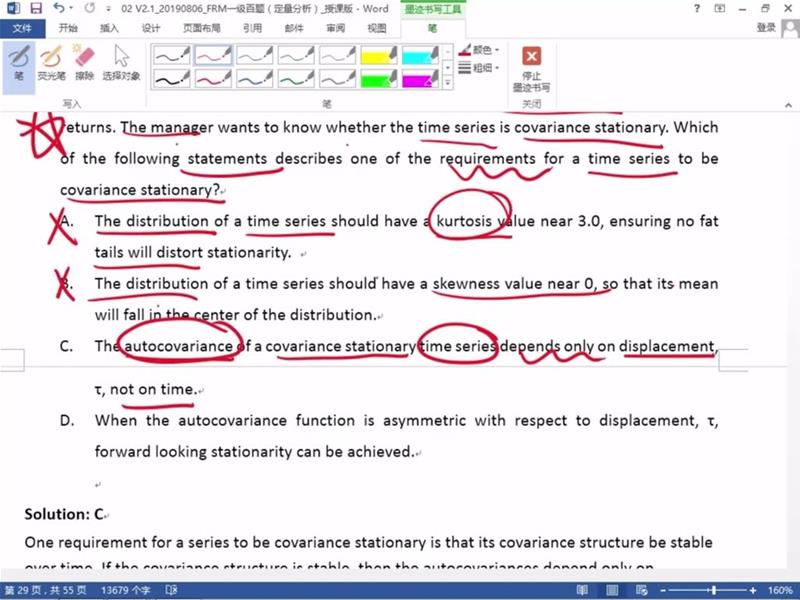
Task: Open the pen Thickness (粗细) dropdown
Action: [x=479, y=67]
